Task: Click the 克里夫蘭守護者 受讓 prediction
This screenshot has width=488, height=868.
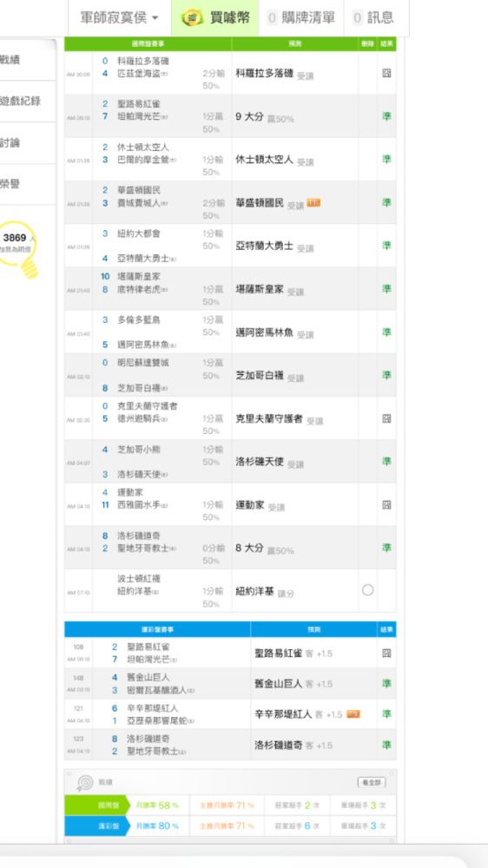Action: [280, 419]
